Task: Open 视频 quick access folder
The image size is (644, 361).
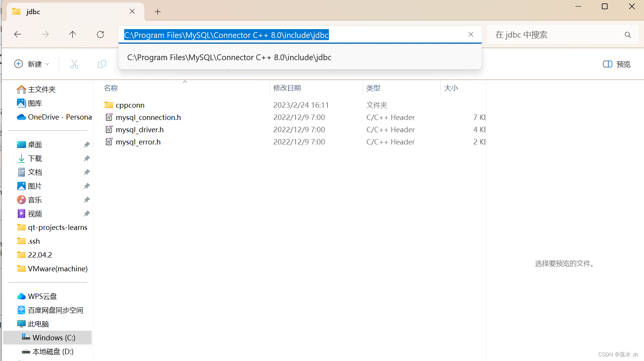Action: click(x=30, y=213)
